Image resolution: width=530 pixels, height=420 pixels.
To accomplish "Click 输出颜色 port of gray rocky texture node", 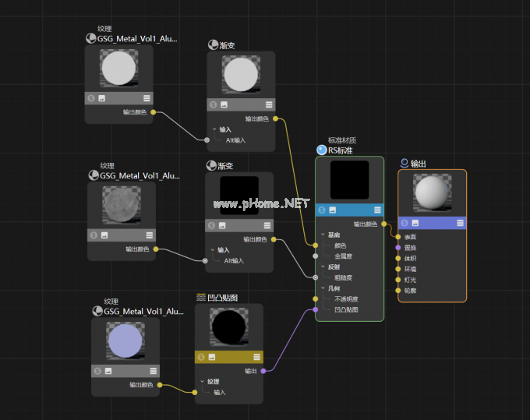I will (x=156, y=249).
